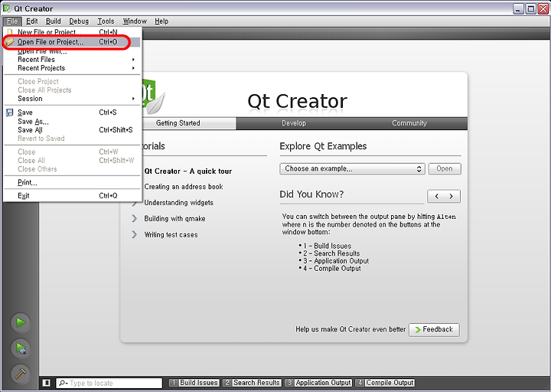Image resolution: width=551 pixels, height=392 pixels.
Task: Open the File menu
Action: [x=12, y=21]
